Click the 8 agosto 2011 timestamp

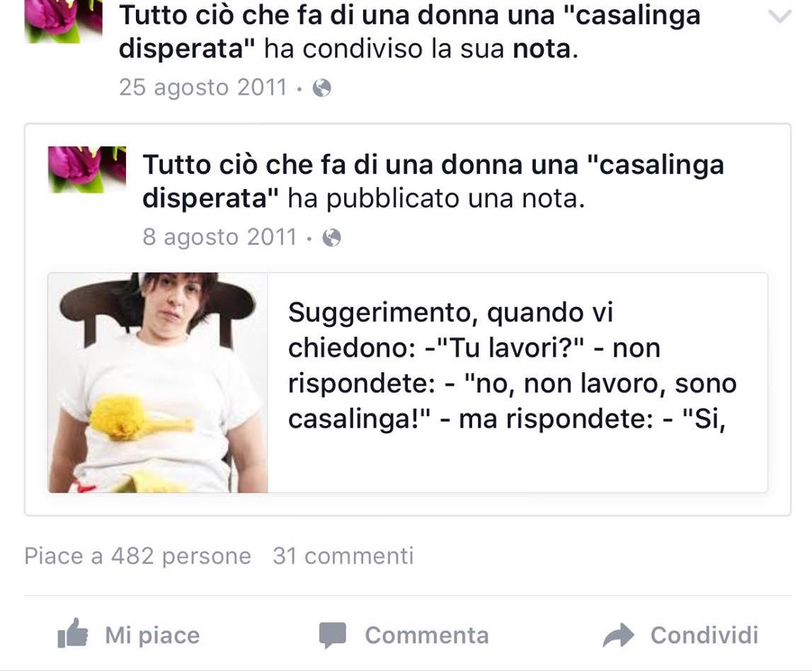[x=219, y=237]
